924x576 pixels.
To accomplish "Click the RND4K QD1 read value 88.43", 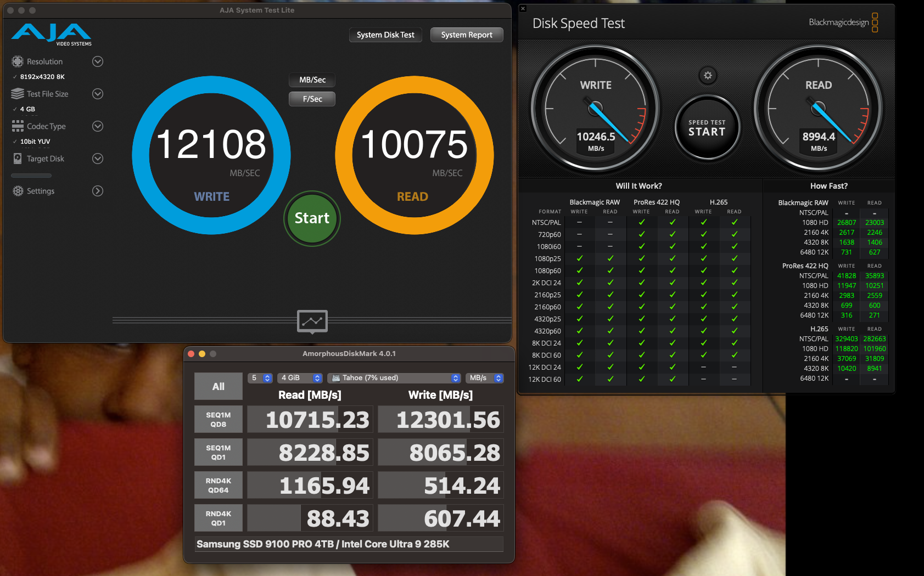I will pos(310,518).
